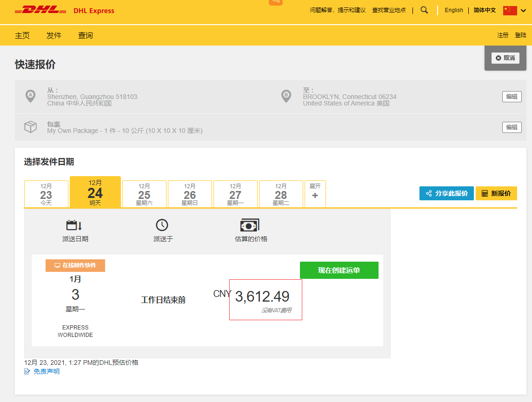Open the 查询 menu item

click(86, 35)
